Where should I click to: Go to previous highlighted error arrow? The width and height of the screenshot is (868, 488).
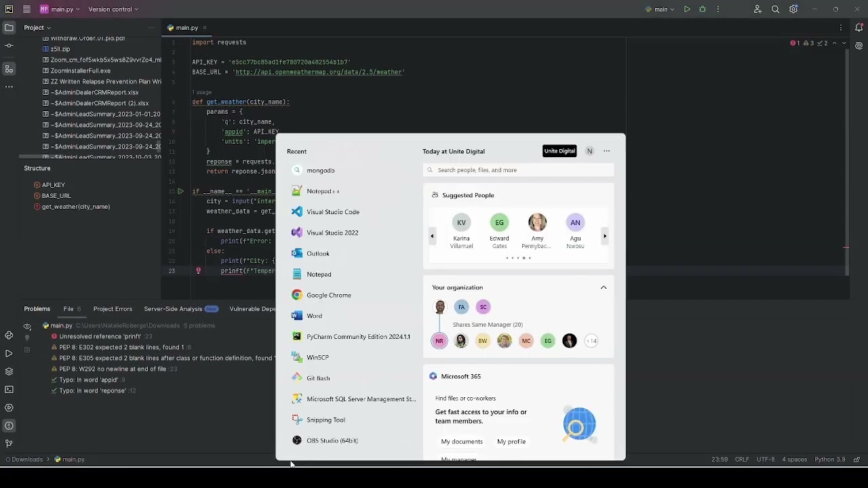click(835, 43)
